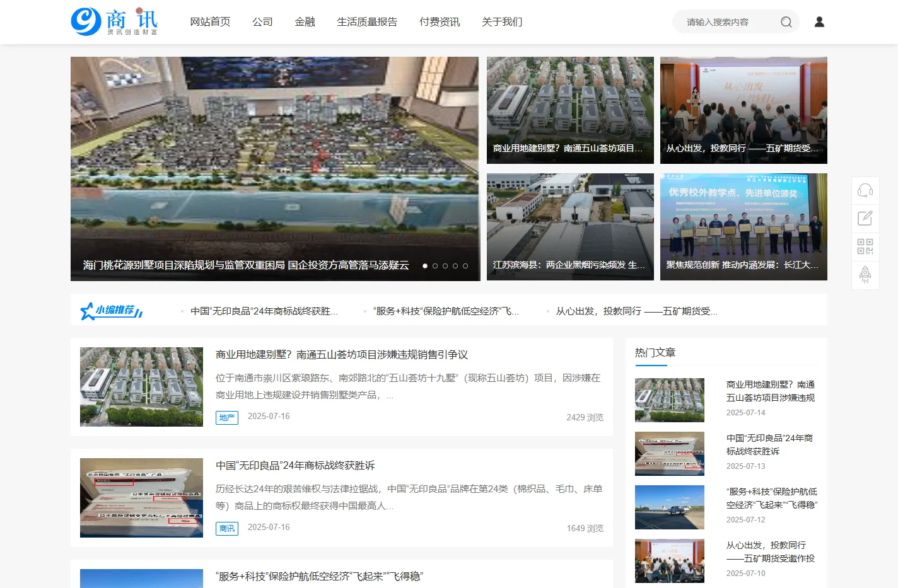Open hot article 从心出发，投教同行 title
898x588 pixels.
click(x=771, y=551)
